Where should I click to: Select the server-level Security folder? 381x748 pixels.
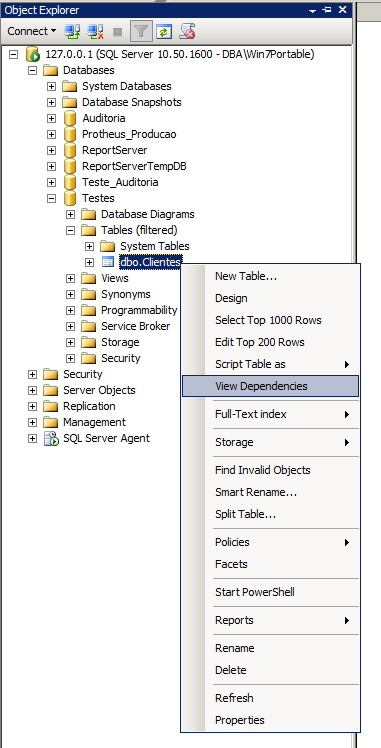click(x=82, y=374)
